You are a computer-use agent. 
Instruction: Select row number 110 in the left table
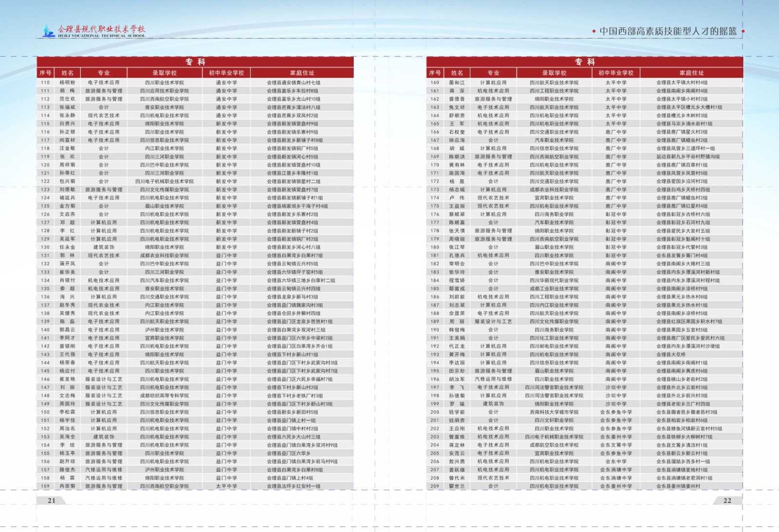45,83
